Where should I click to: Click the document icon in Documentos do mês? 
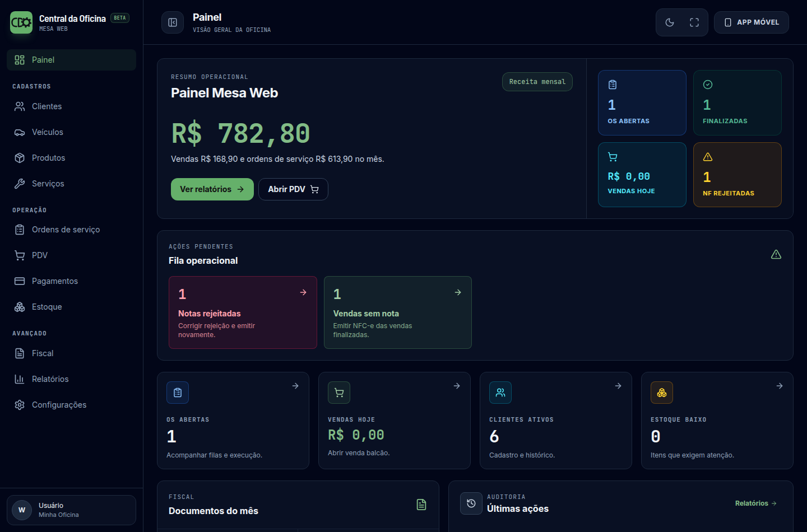pos(421,505)
